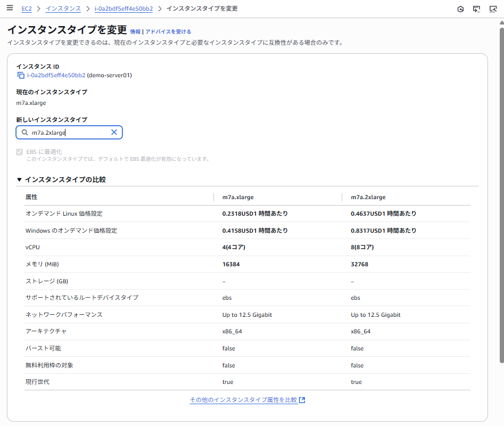The width and height of the screenshot is (504, 426).
Task: Focus the 新しいインスタンスタイプ search field
Action: (69, 133)
